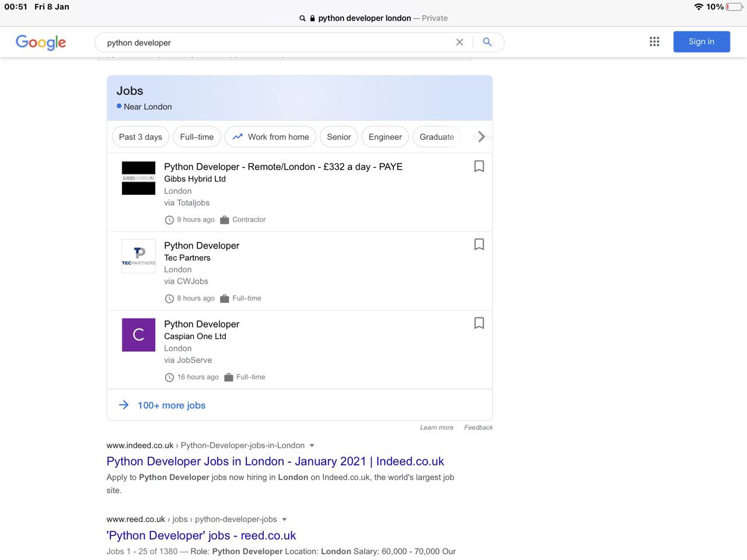Filter jobs by Past 3 days
The height and width of the screenshot is (560, 747).
pos(141,137)
